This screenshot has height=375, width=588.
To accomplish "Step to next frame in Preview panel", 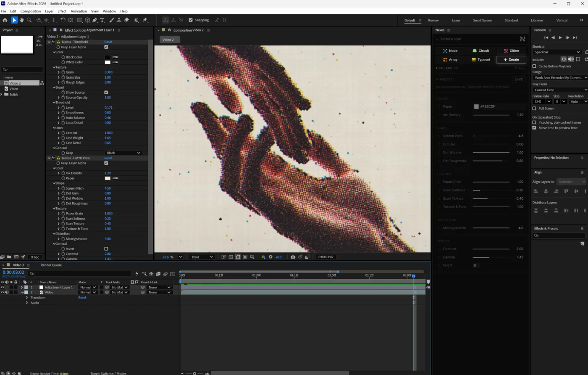I will click(x=567, y=38).
